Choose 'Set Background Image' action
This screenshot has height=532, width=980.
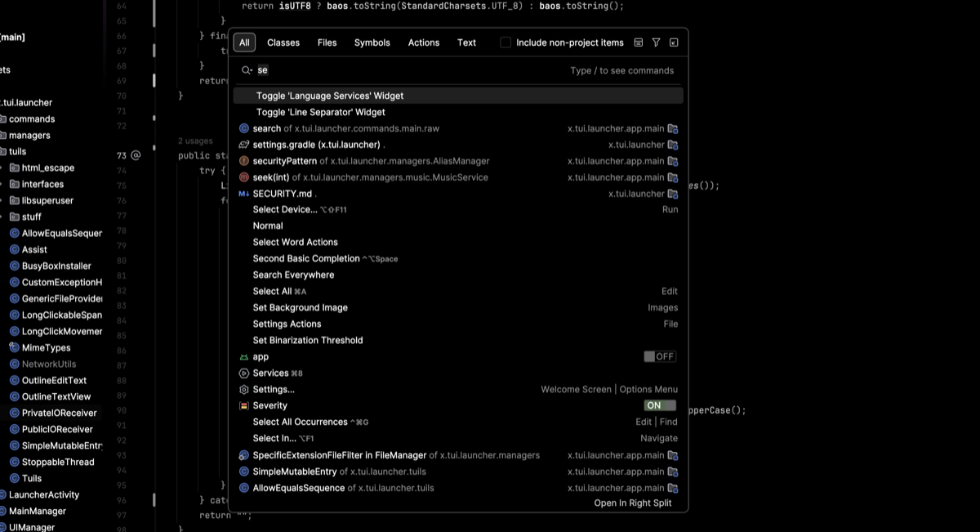point(458,308)
